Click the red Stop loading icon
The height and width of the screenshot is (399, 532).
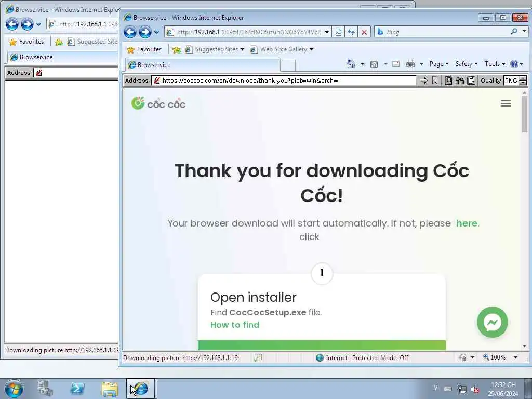point(364,32)
